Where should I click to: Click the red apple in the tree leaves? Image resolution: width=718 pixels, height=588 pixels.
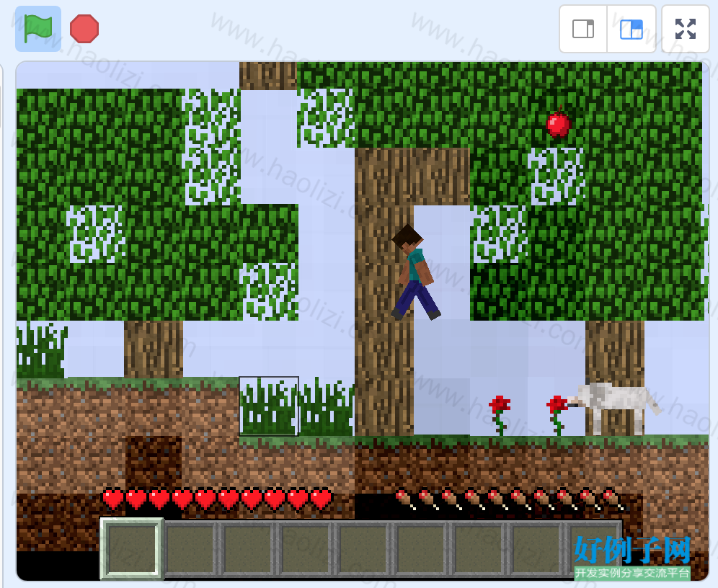pyautogui.click(x=558, y=122)
